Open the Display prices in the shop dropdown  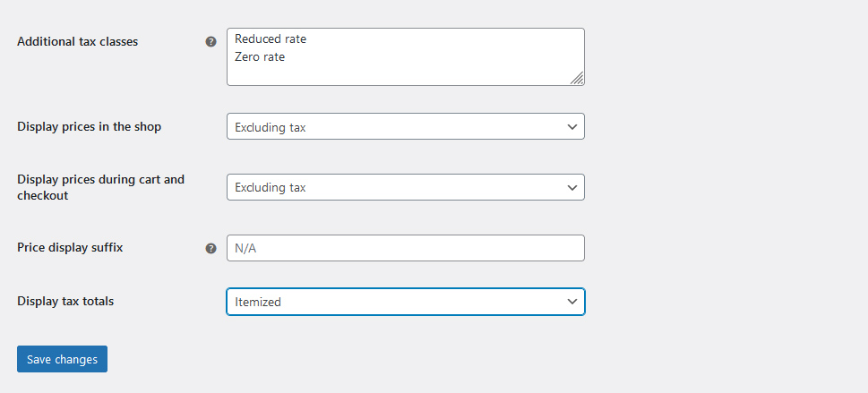coord(405,127)
